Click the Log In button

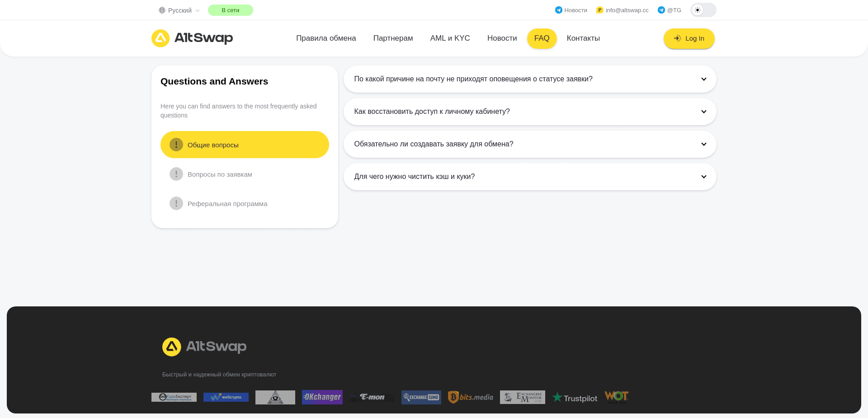pos(689,38)
